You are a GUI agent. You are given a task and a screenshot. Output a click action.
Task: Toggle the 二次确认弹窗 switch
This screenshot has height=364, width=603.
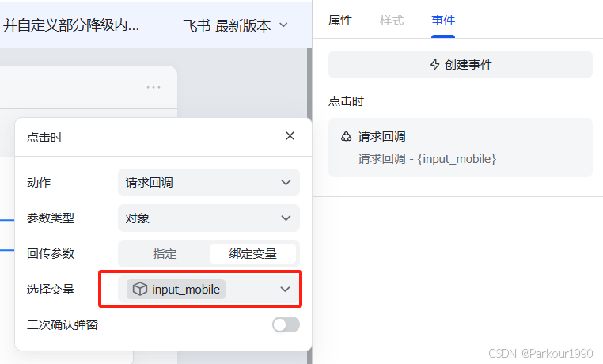click(286, 324)
